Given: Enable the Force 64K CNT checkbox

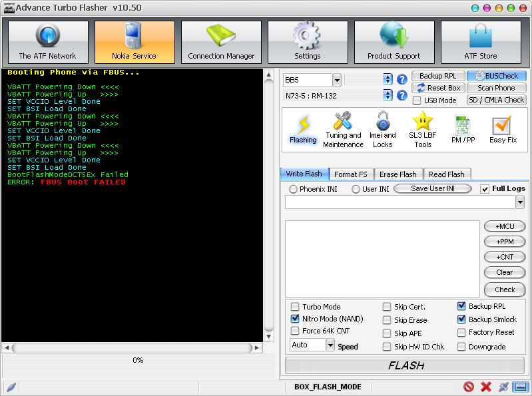Looking at the screenshot, I should tap(295, 331).
